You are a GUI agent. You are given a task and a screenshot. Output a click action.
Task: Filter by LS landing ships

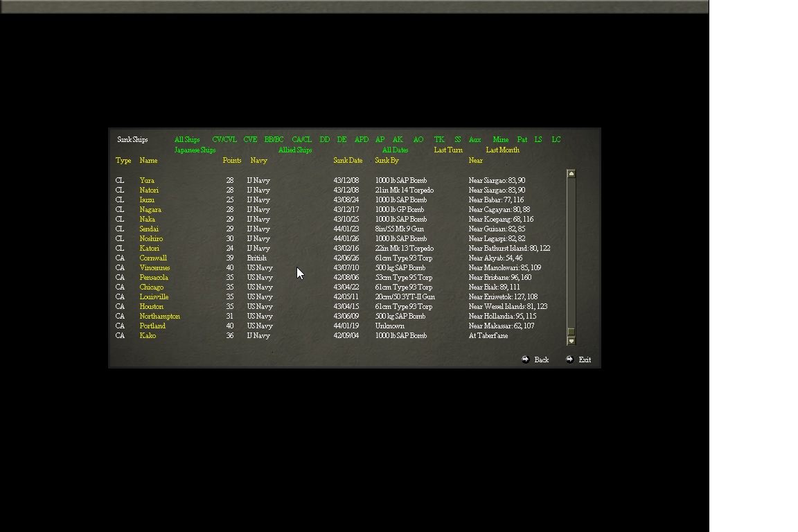click(x=538, y=139)
